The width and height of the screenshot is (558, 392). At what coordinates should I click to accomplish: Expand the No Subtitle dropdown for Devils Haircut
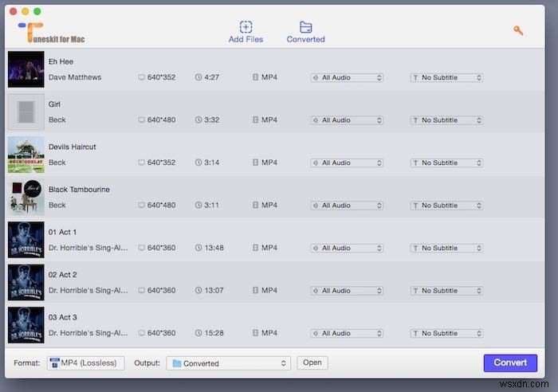pos(446,163)
